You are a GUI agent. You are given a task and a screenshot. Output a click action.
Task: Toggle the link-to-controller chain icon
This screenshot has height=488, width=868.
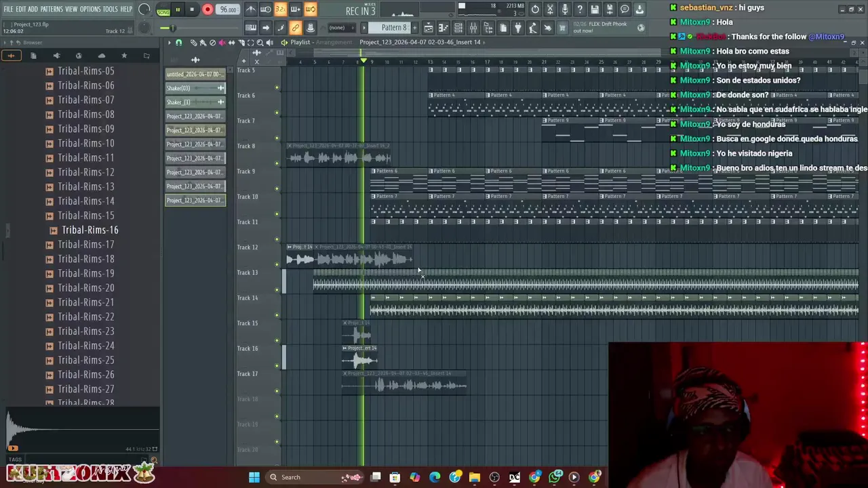296,28
